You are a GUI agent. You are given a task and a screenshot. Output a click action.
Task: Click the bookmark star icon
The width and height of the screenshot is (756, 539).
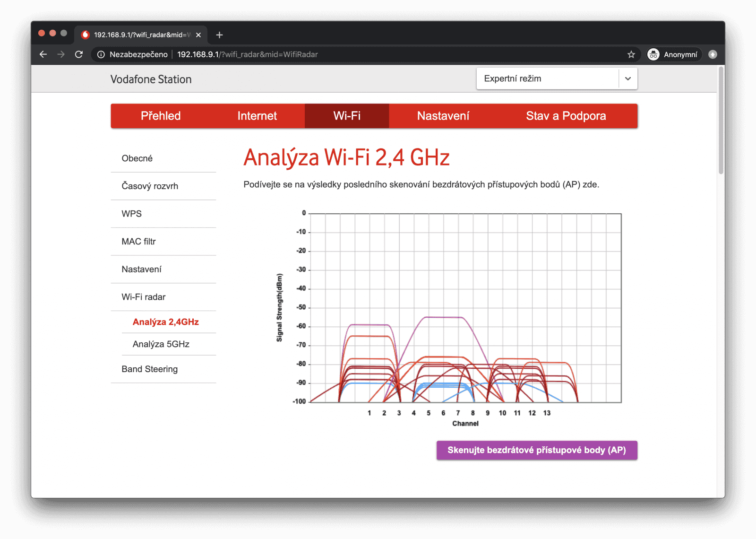pyautogui.click(x=631, y=54)
